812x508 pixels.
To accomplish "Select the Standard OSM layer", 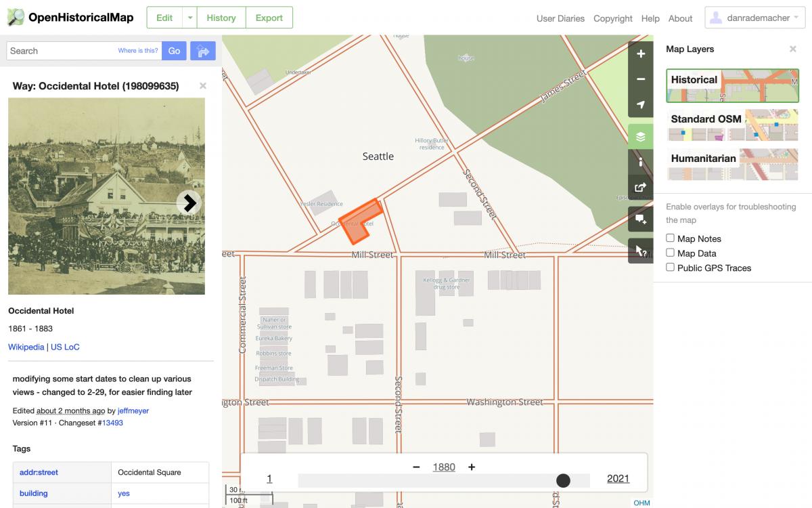I will (732, 125).
